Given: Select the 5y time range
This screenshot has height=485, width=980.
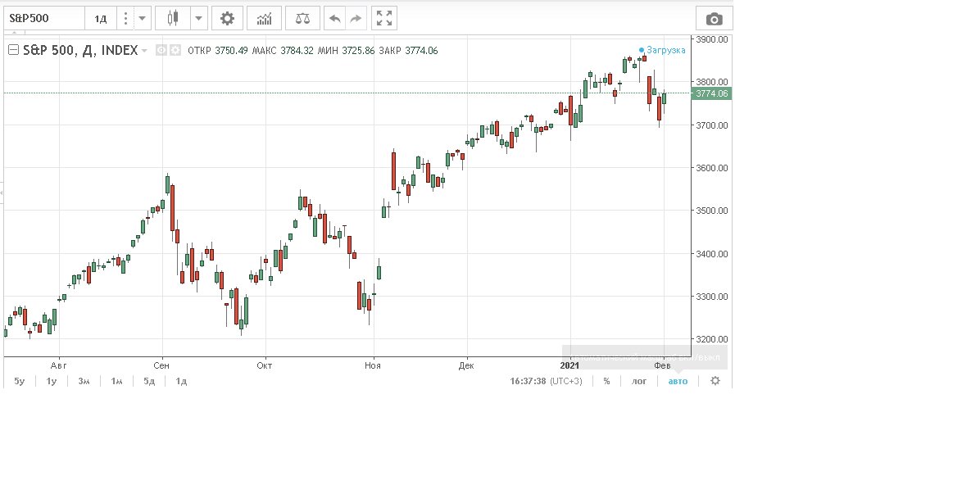Looking at the screenshot, I should coord(20,381).
